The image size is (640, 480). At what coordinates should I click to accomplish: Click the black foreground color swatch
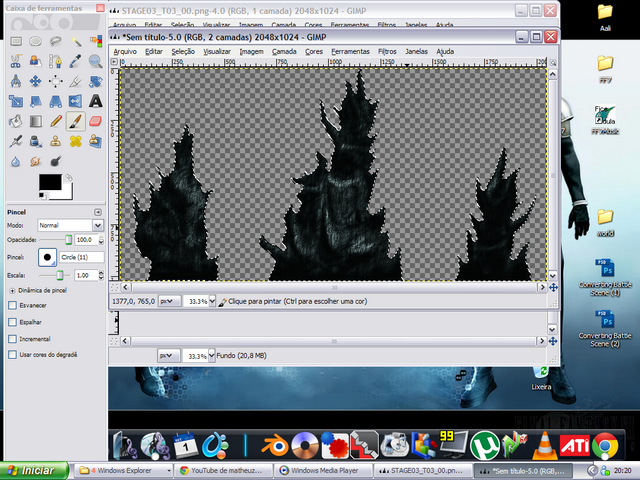point(50,182)
